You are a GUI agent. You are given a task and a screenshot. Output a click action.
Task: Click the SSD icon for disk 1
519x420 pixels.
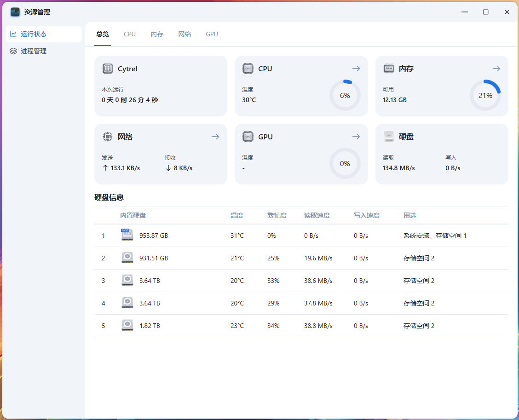click(127, 235)
